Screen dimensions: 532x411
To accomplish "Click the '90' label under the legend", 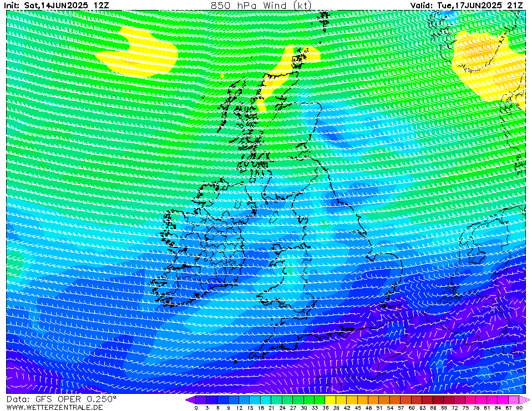I will pyautogui.click(x=519, y=408).
